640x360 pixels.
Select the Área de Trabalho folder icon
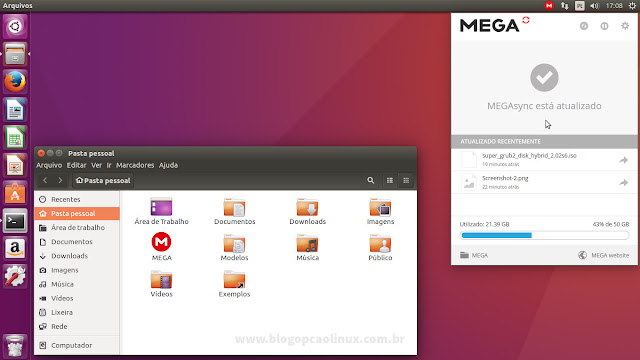[161, 211]
